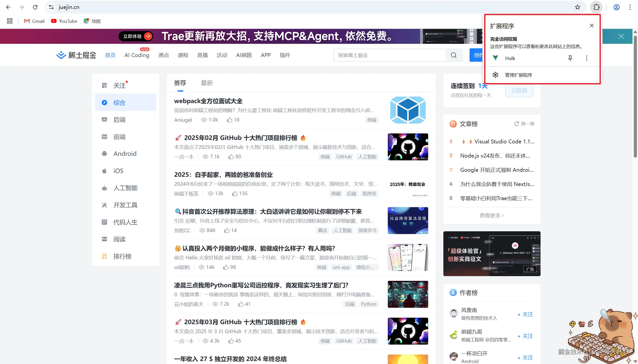Viewport: 638px width, 364px height.
Task: Open the Chrome three-dot menu
Action: (630, 7)
